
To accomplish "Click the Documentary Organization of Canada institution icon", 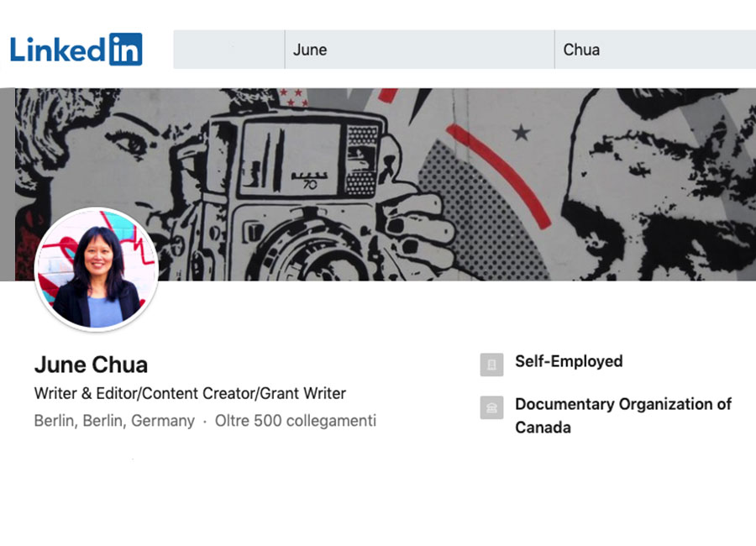I will (491, 407).
